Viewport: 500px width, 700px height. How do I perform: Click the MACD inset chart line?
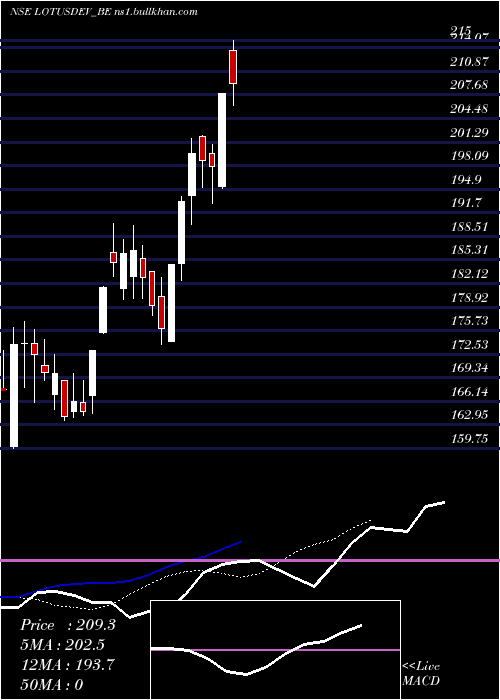point(256,650)
